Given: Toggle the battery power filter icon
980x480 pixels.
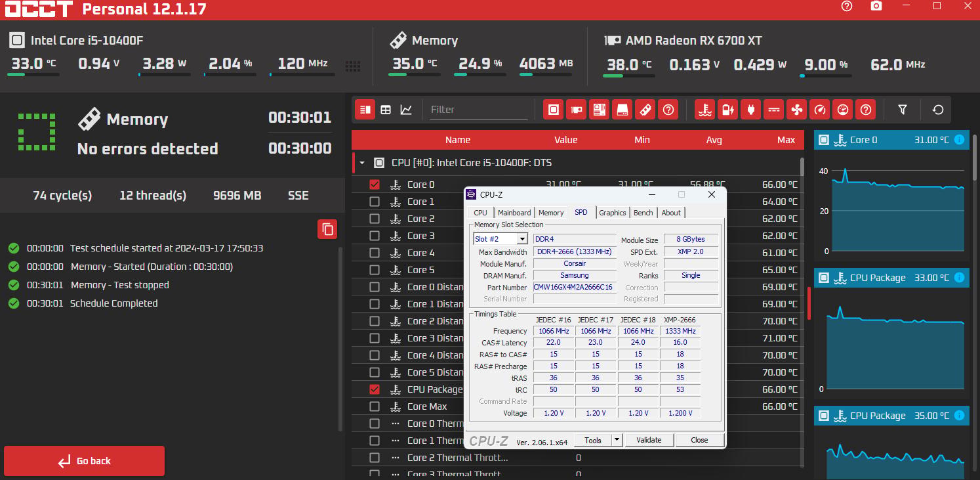Looking at the screenshot, I should click(727, 110).
